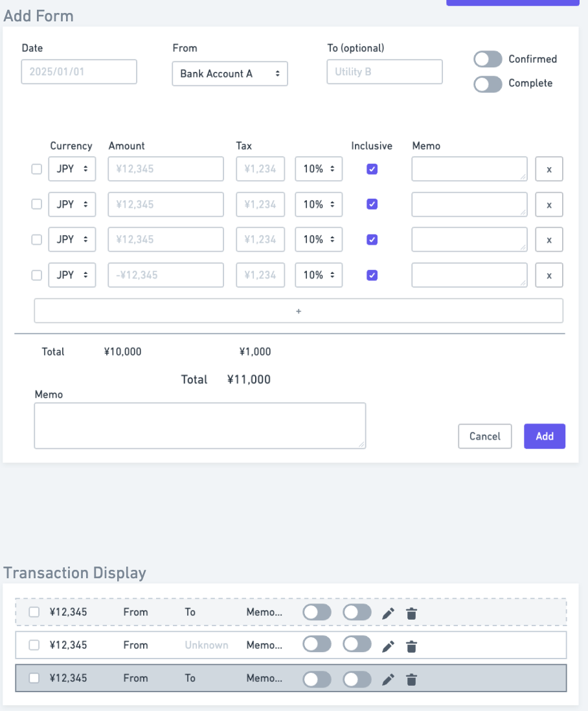Click the x to remove the negative amount row
The image size is (588, 711).
click(x=548, y=275)
